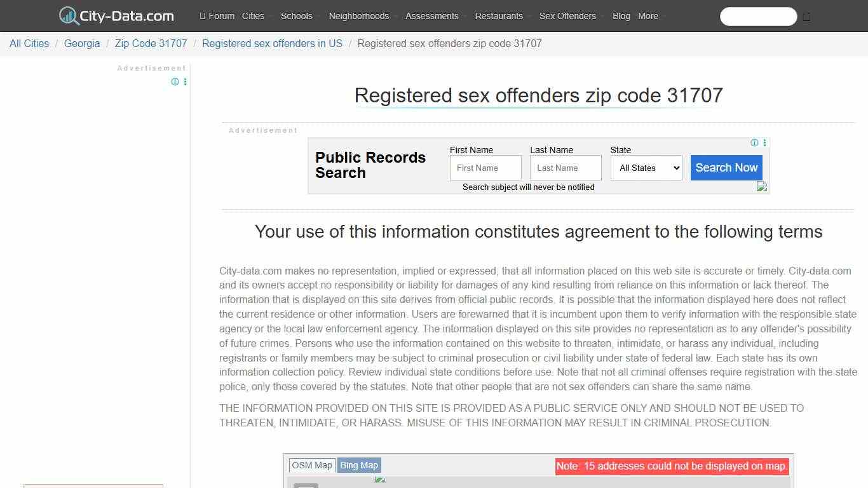Screen dimensions: 868x488
Task: Switch to the Bing Map tab
Action: coord(358,465)
